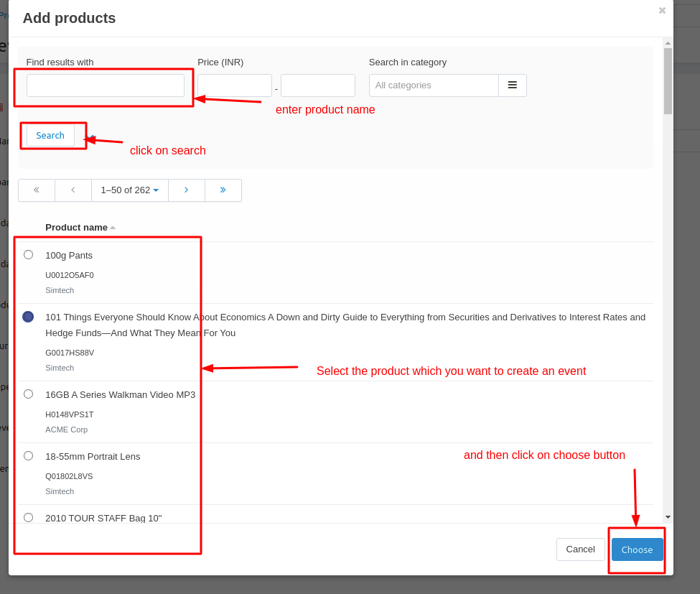Open the 1–50 of 262 pagination dropdown
The height and width of the screenshot is (594, 700).
(x=130, y=190)
